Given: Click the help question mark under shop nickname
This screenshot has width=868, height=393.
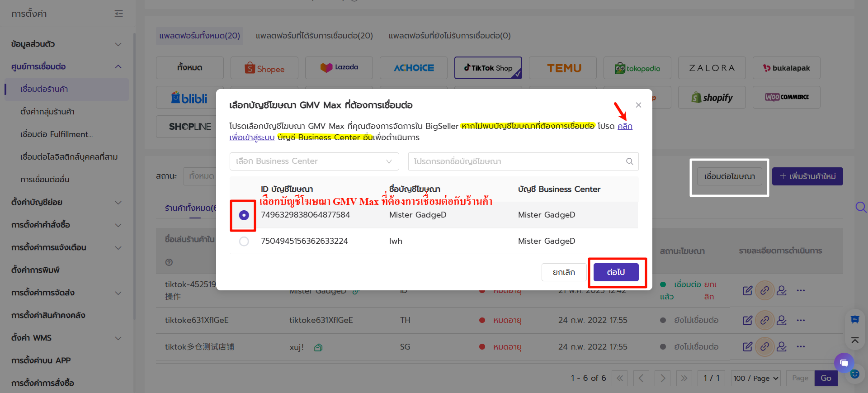Looking at the screenshot, I should [169, 262].
